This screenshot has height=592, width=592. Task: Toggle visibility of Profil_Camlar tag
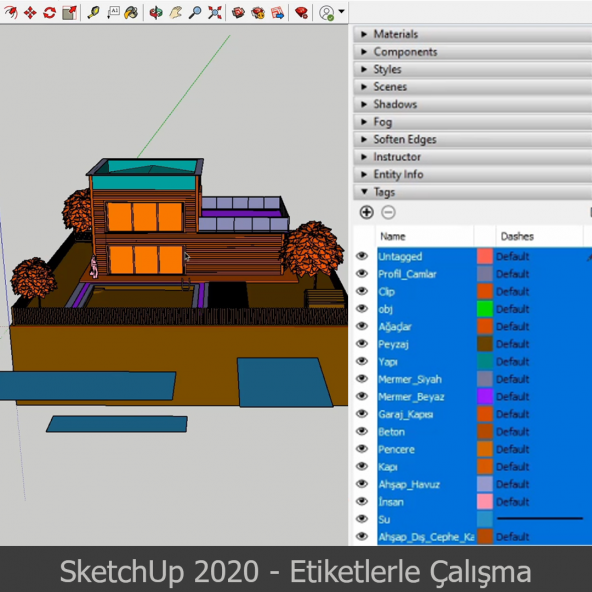[x=362, y=273]
